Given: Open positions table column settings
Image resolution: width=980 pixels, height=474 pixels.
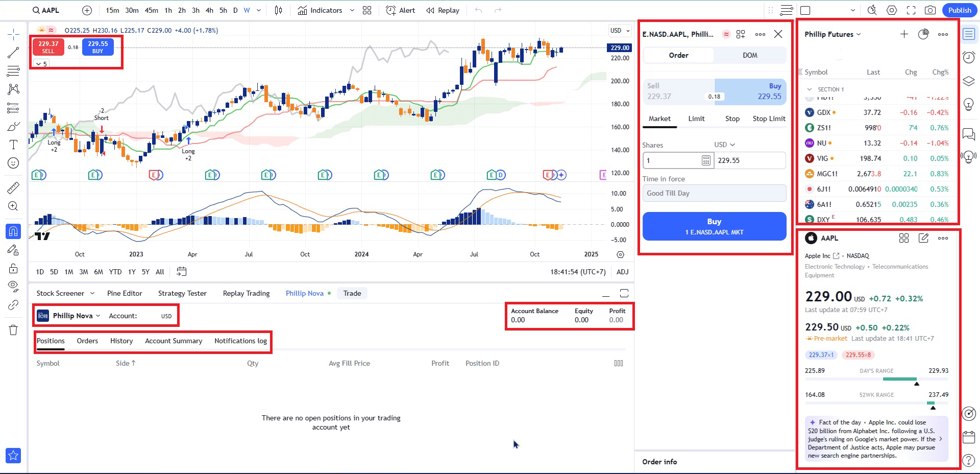Looking at the screenshot, I should [619, 363].
